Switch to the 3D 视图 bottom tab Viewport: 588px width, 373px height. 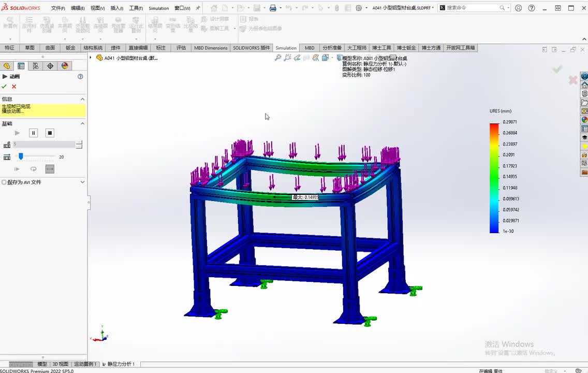60,364
